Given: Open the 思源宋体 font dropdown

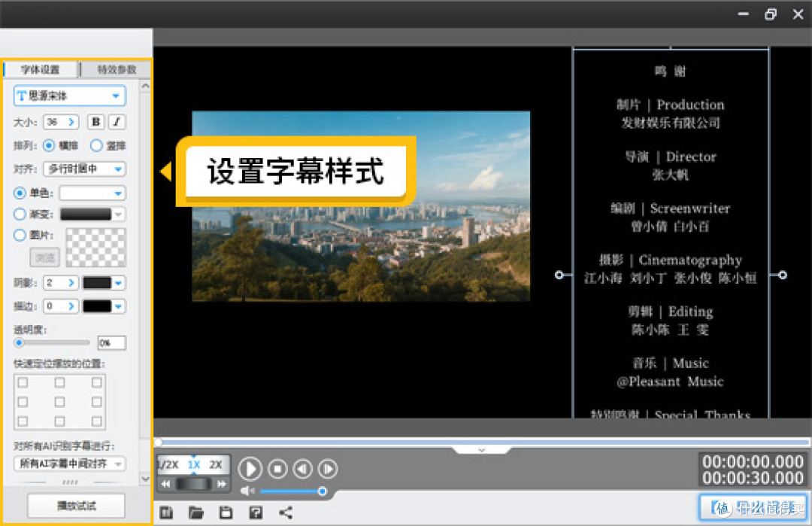Looking at the screenshot, I should 69,96.
